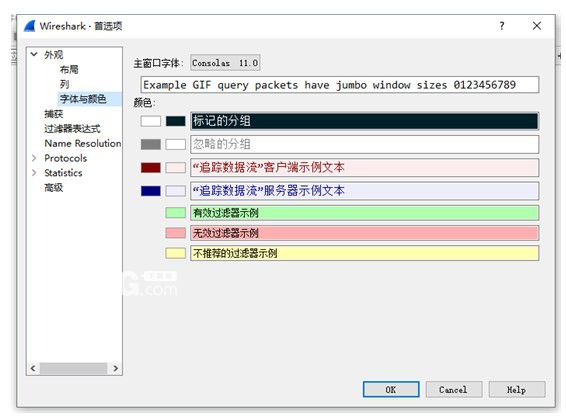Click the tree horizontal scrollbar thumb

pos(73,368)
